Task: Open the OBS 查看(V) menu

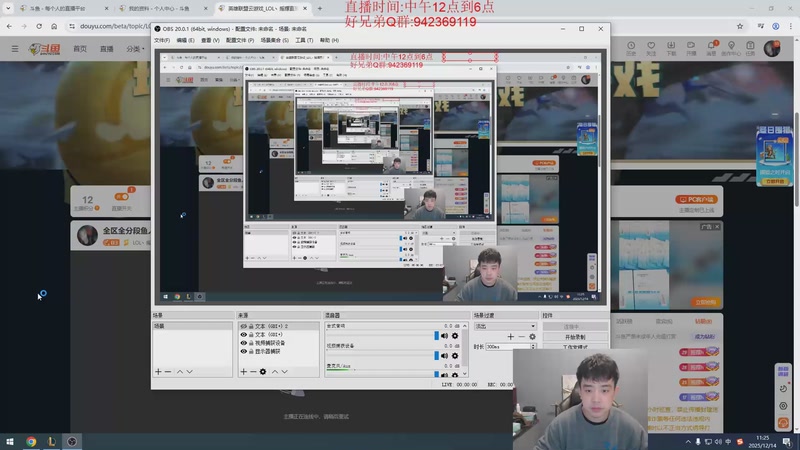Action: [x=210, y=40]
